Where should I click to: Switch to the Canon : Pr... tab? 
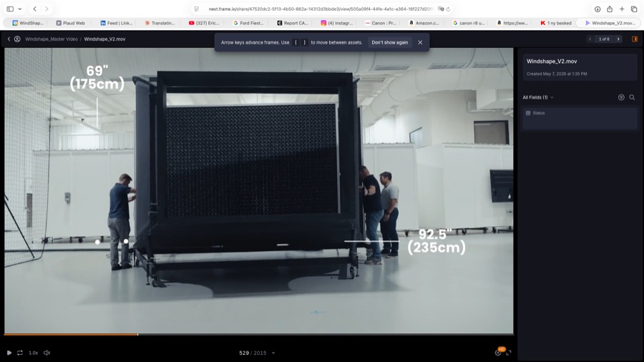381,23
